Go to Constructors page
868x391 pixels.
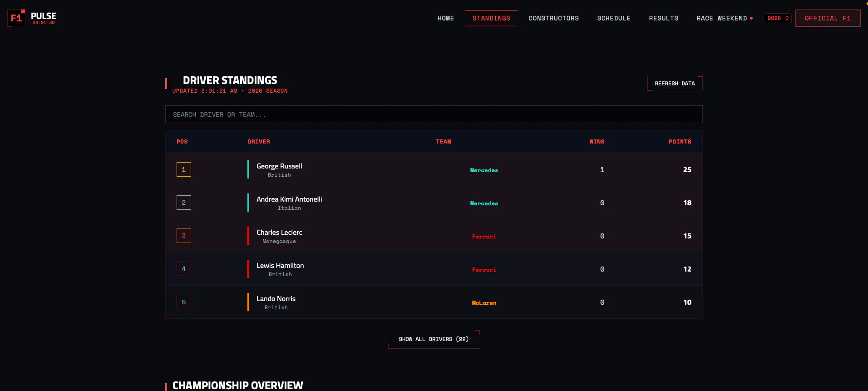(x=553, y=18)
